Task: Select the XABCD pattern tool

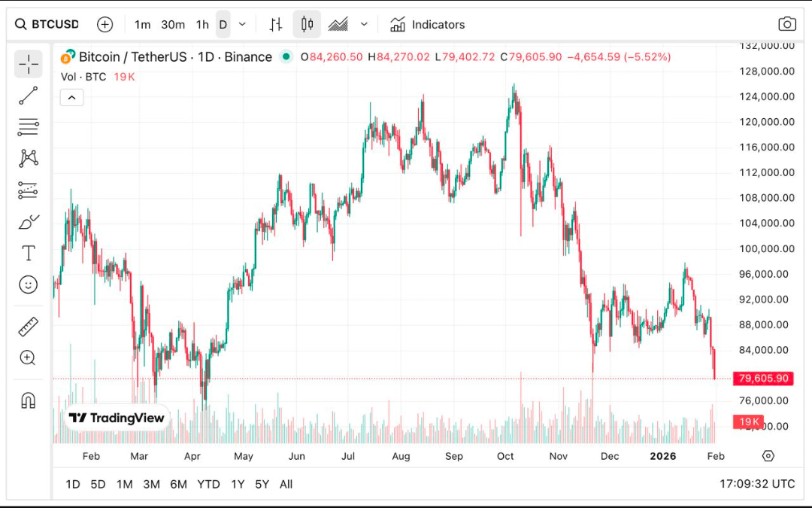Action: pyautogui.click(x=29, y=158)
